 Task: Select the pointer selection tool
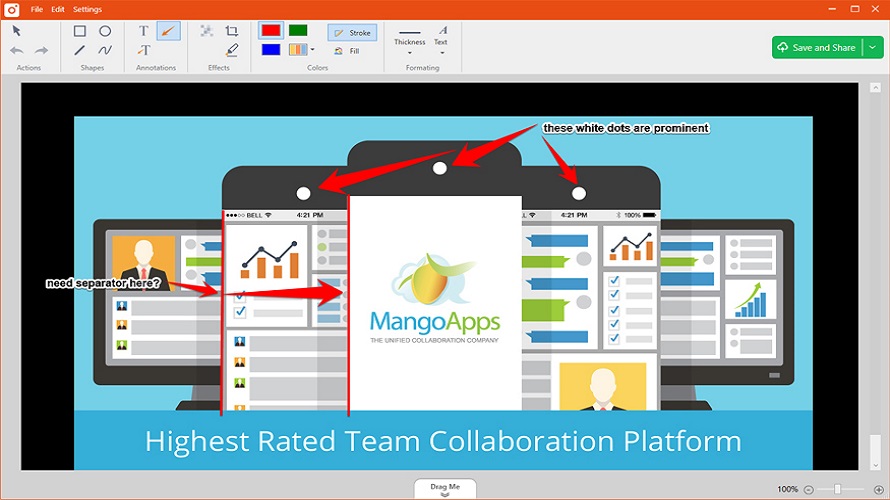pos(17,31)
